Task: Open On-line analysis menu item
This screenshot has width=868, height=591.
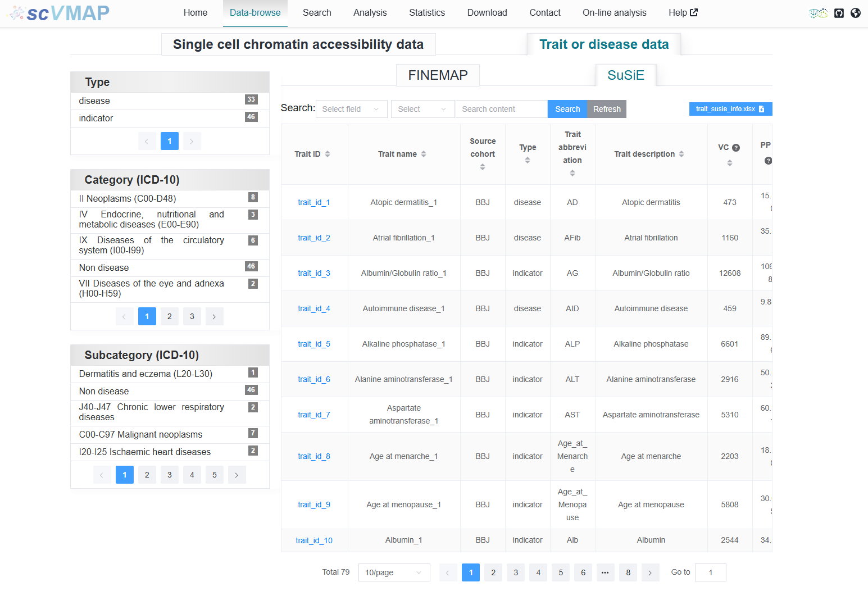Action: click(x=615, y=13)
